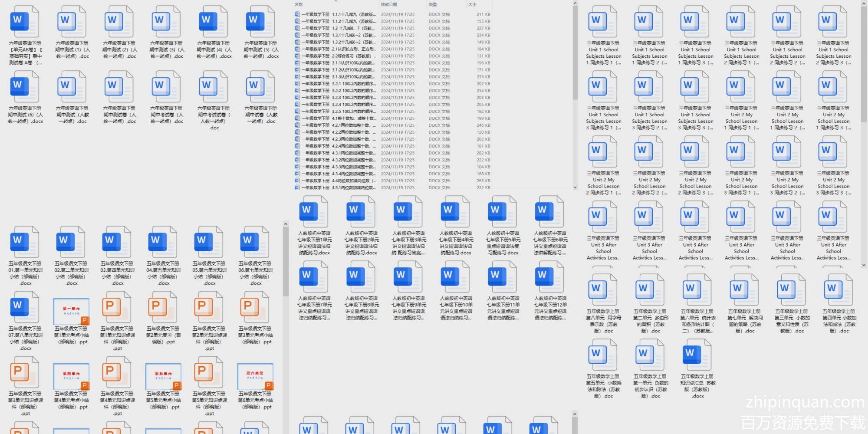Sort file list by 修改日期 column
This screenshot has height=434, width=868.
389,4
